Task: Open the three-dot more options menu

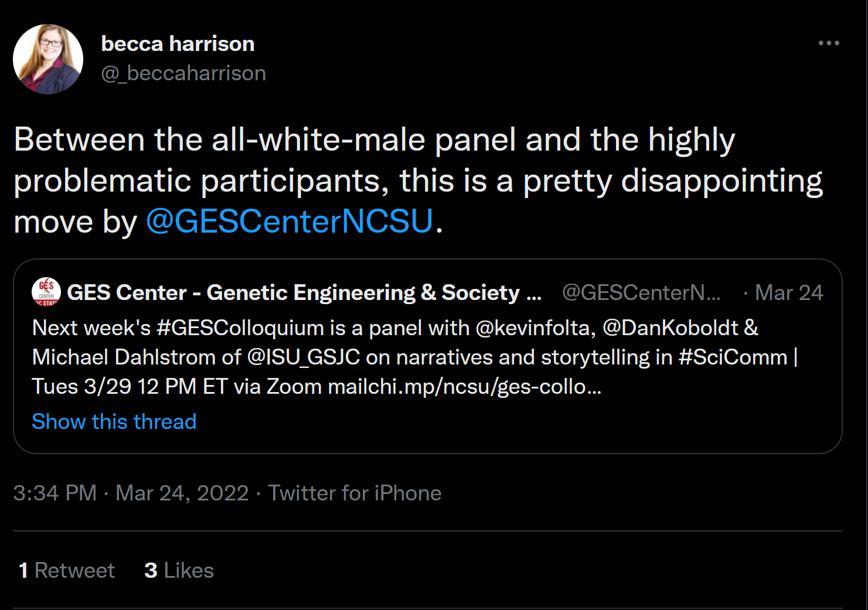Action: pyautogui.click(x=829, y=43)
